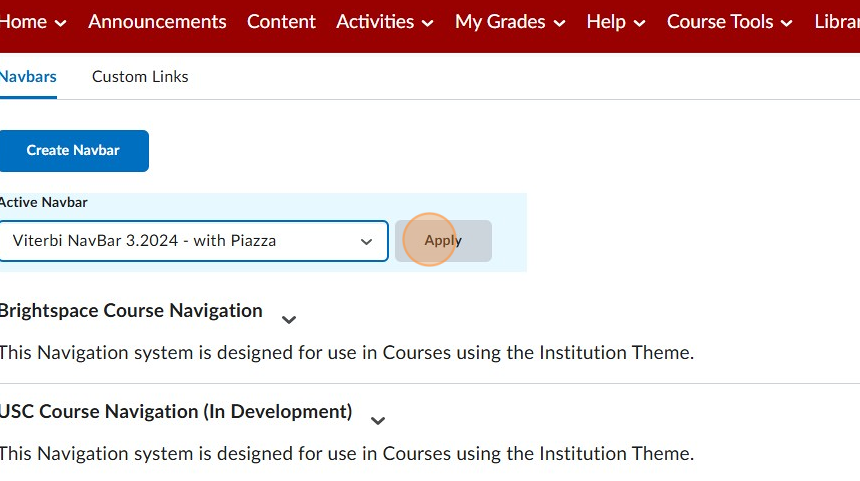Open the Active Navbar select box
This screenshot has height=481, width=860.
coord(193,241)
